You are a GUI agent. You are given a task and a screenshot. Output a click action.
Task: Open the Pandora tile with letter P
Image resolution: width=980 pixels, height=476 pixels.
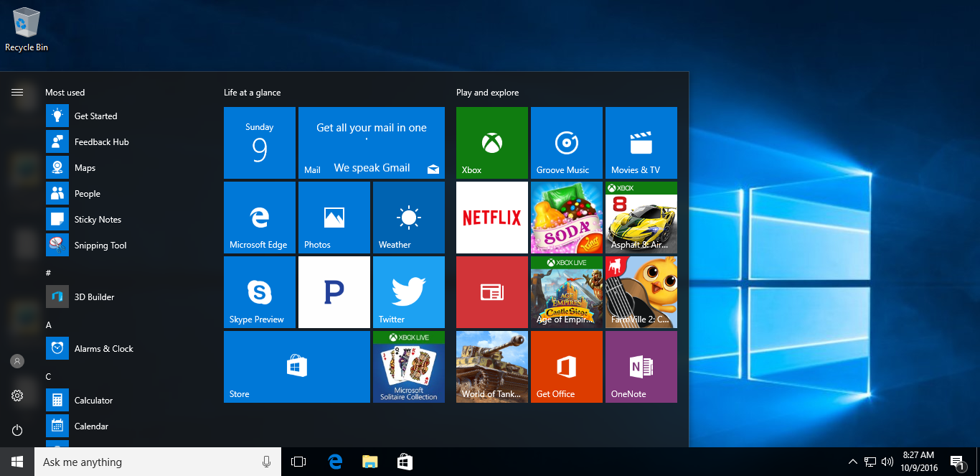point(334,292)
